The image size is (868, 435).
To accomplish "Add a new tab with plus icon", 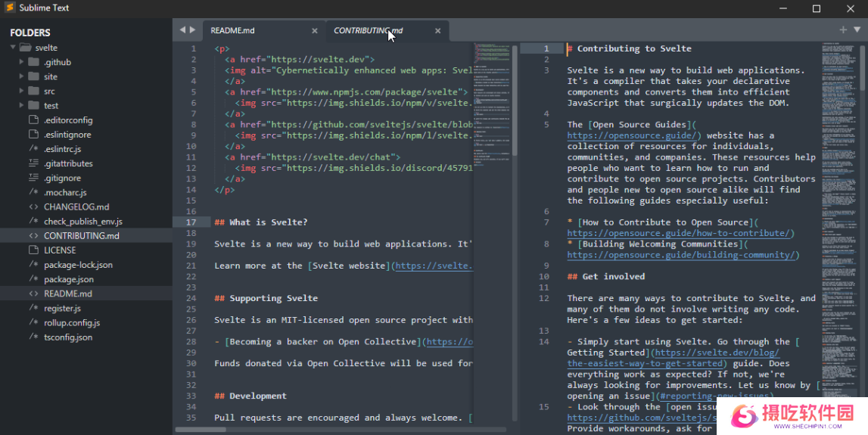I will click(x=843, y=30).
